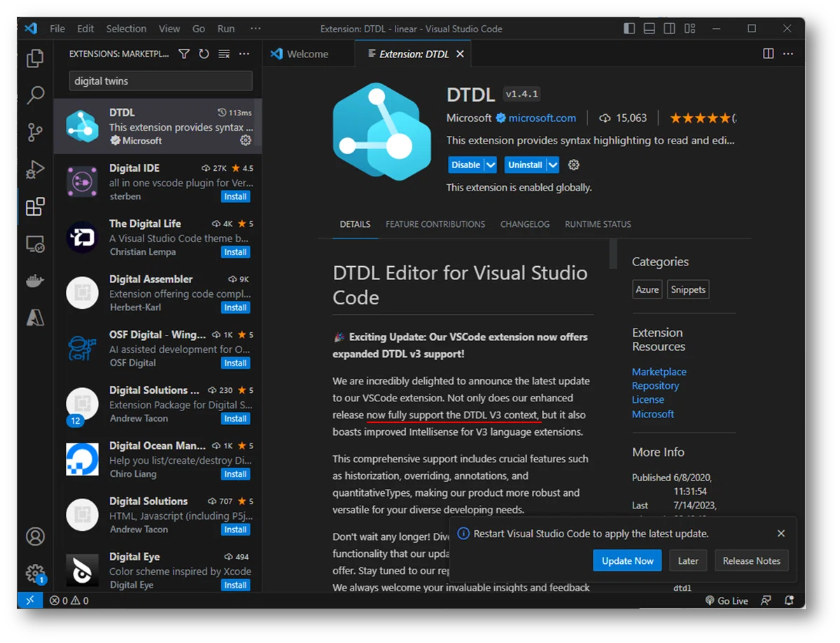Open the License resource link
The width and height of the screenshot is (840, 643).
click(x=648, y=400)
